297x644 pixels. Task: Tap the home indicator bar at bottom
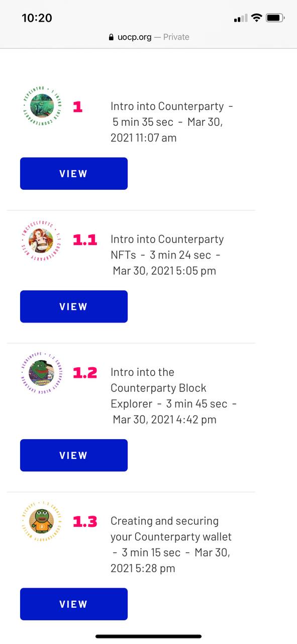pyautogui.click(x=149, y=636)
